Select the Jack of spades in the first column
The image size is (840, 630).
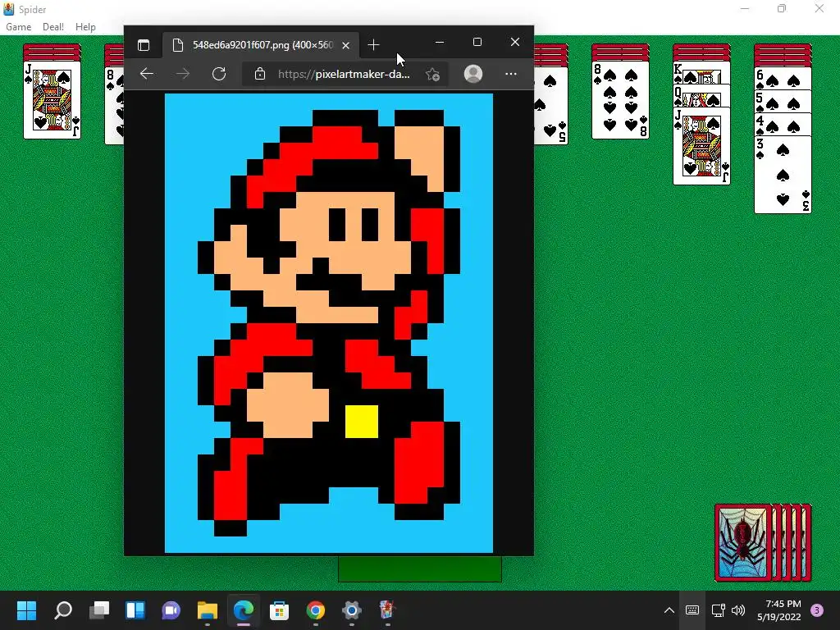tap(52, 99)
